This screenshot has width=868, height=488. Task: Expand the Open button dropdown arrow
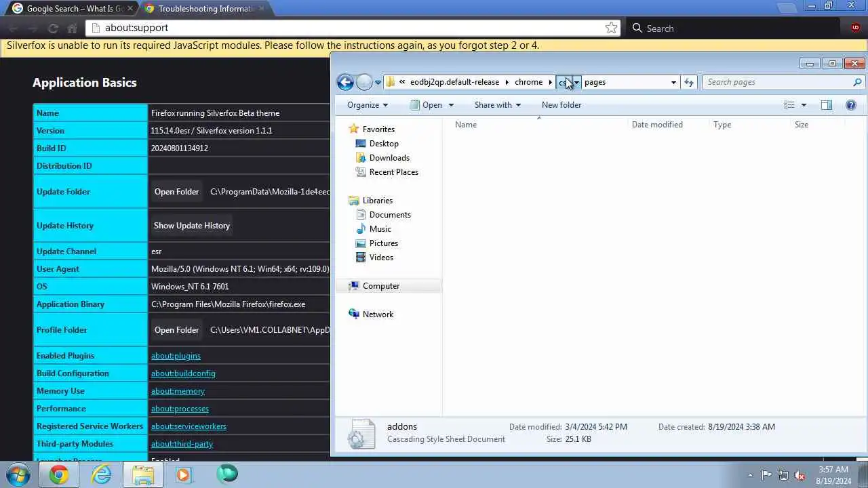(x=451, y=105)
